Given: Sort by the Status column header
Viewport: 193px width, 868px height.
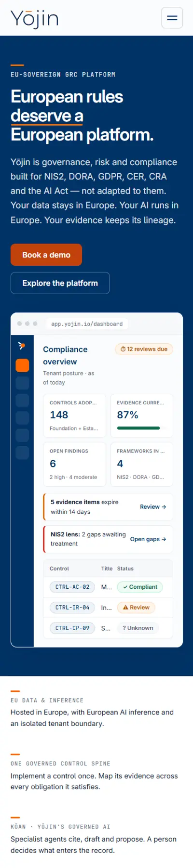Looking at the screenshot, I should tap(125, 569).
